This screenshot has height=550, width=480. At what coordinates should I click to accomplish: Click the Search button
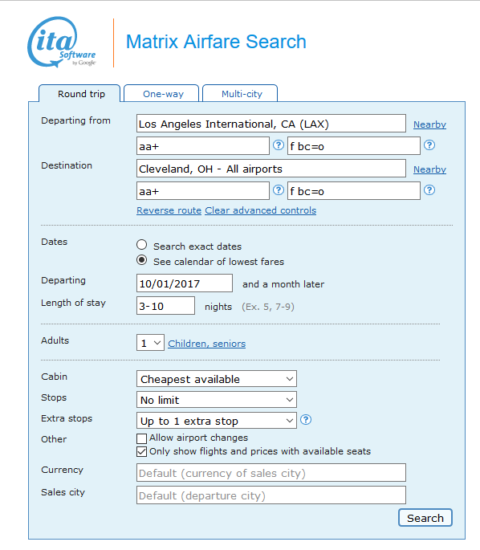(425, 518)
